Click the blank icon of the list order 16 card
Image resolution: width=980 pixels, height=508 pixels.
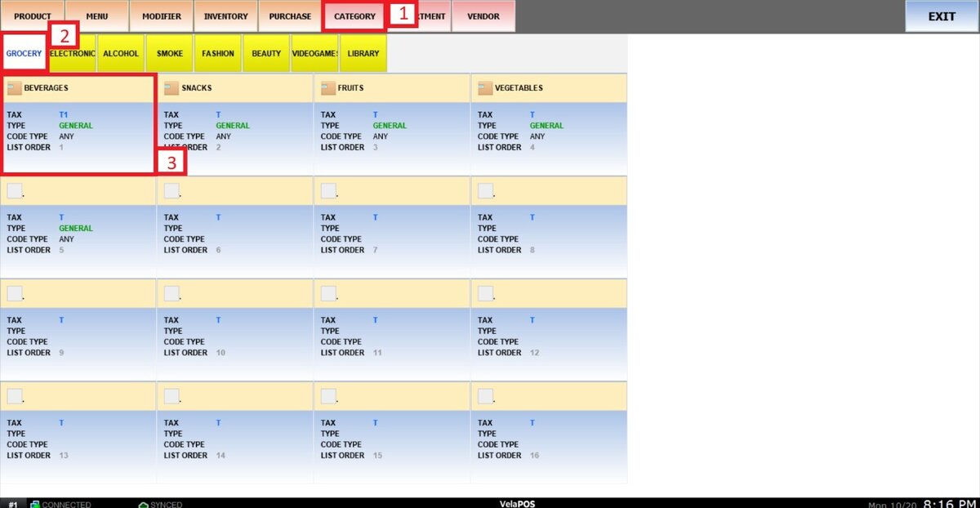pos(485,396)
